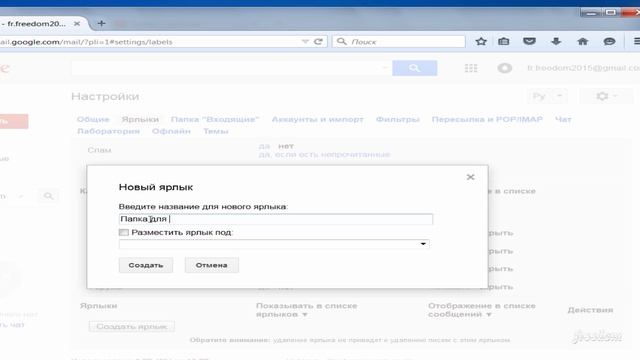640x360 pixels.
Task: Open the Лаборатория settings tab
Action: [x=109, y=131]
